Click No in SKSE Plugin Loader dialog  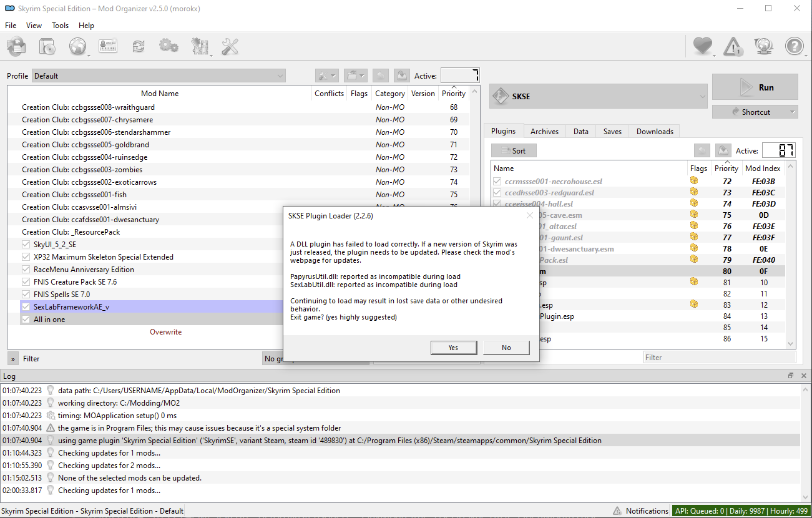(506, 348)
